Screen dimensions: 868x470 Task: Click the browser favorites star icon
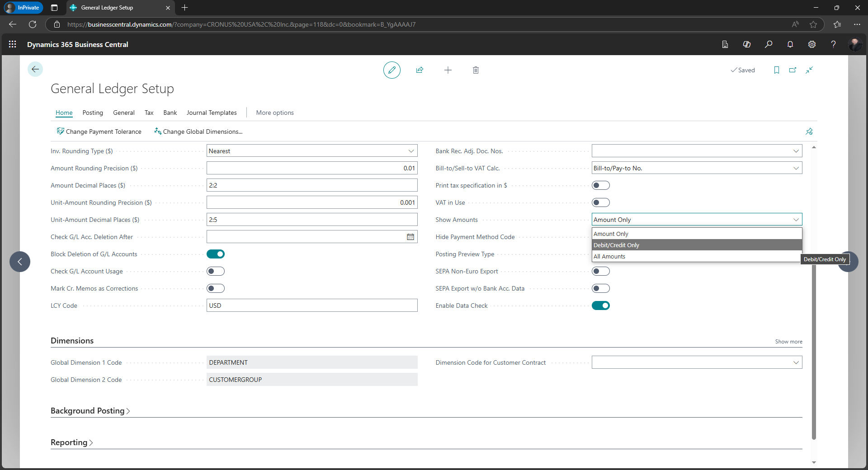tap(813, 24)
